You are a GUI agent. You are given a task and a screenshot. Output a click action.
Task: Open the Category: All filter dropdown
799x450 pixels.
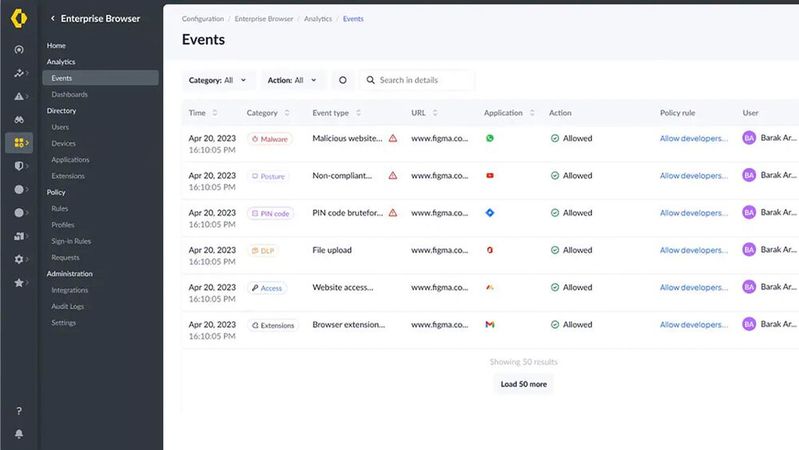[217, 80]
